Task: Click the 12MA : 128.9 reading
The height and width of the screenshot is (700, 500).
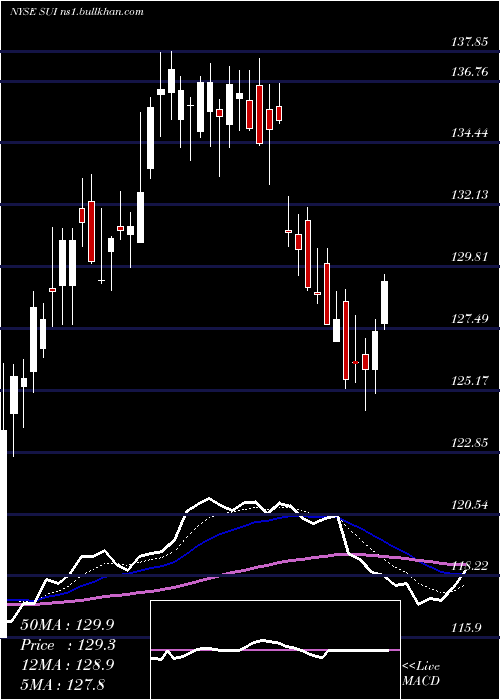Action: pyautogui.click(x=67, y=665)
